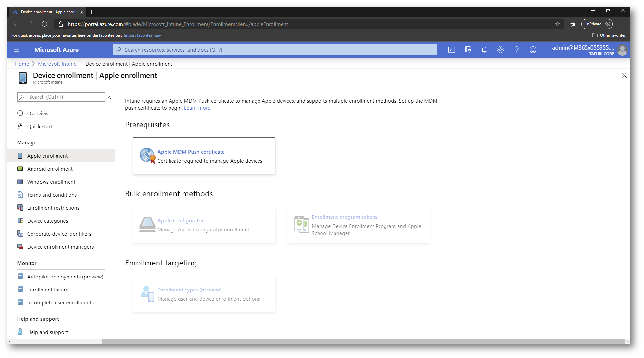Open portal settings gear icon
The image size is (644, 358).
pyautogui.click(x=500, y=50)
